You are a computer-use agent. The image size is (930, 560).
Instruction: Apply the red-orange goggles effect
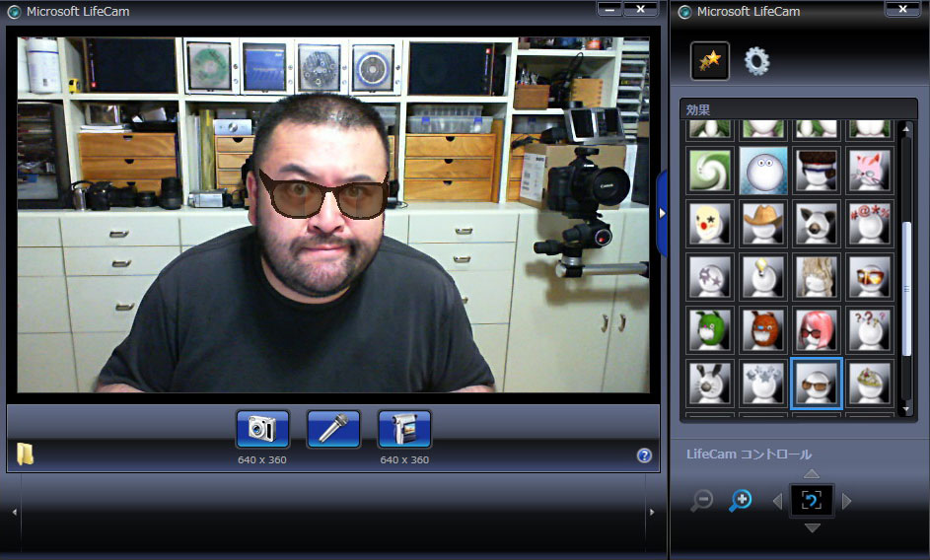pos(870,277)
